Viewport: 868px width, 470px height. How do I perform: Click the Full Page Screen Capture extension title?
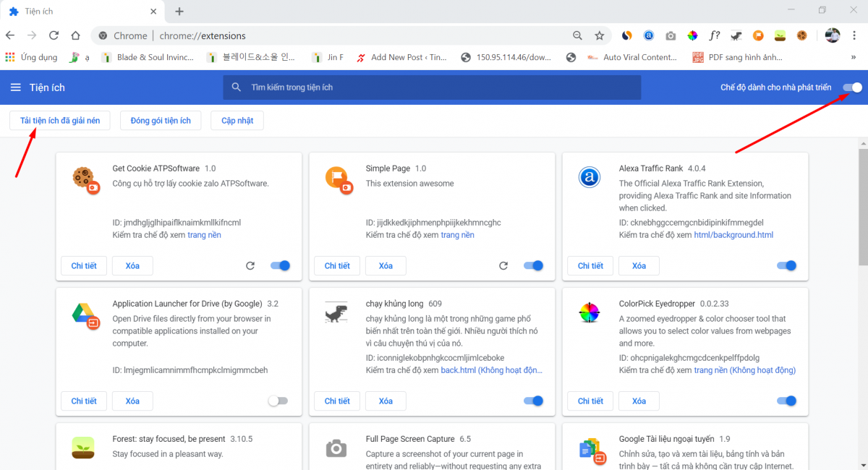(x=410, y=439)
